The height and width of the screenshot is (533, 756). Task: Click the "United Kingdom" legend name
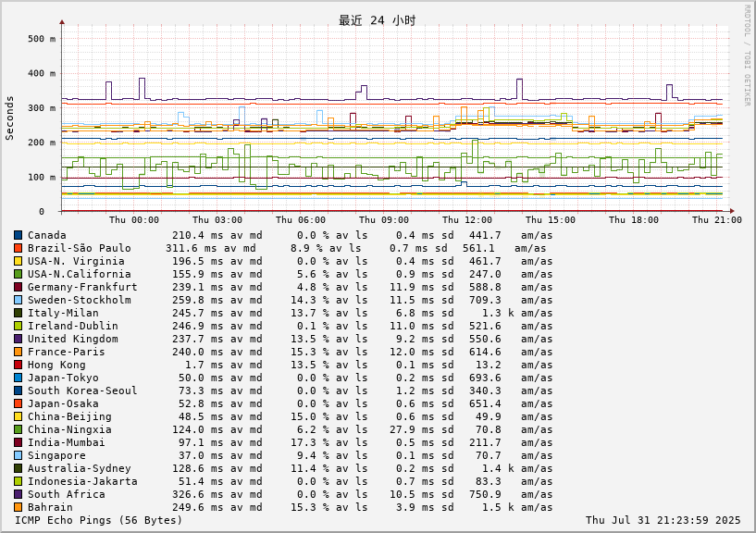[73, 339]
